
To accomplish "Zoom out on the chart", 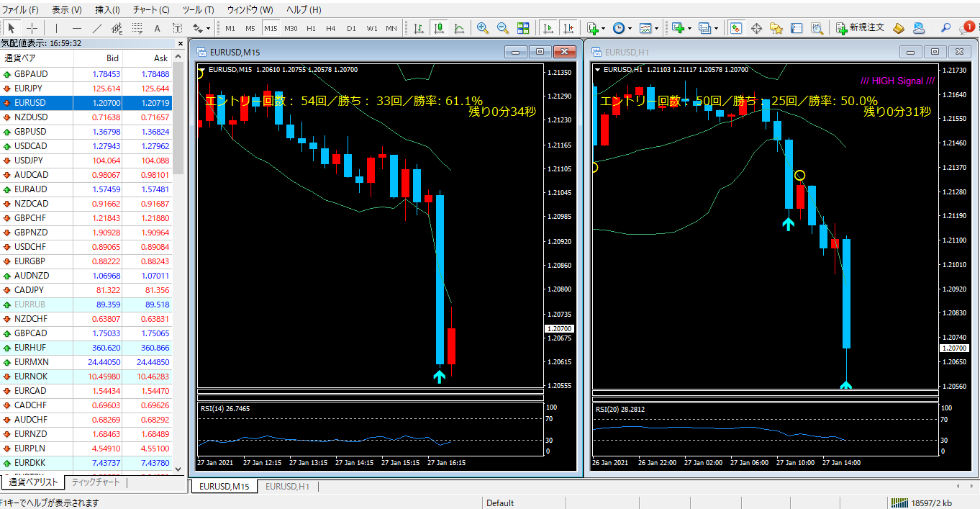I will [502, 28].
